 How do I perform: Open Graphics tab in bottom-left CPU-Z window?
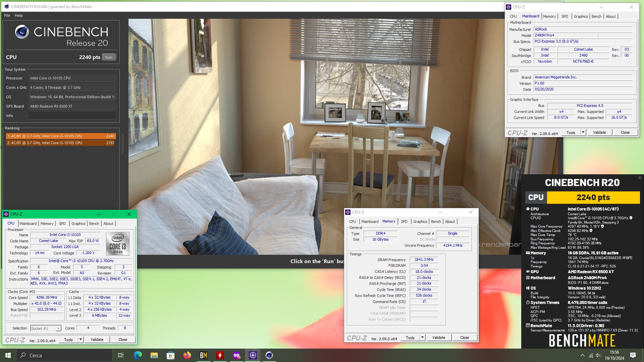pos(78,224)
